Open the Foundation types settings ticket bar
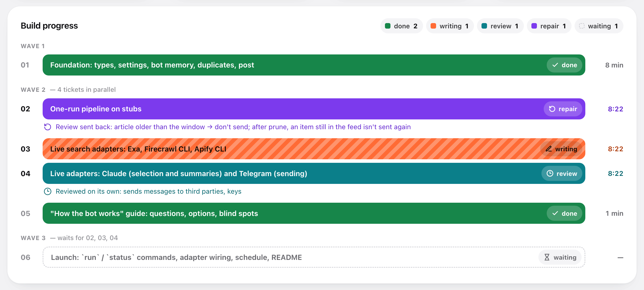This screenshot has width=644, height=290. pos(314,65)
